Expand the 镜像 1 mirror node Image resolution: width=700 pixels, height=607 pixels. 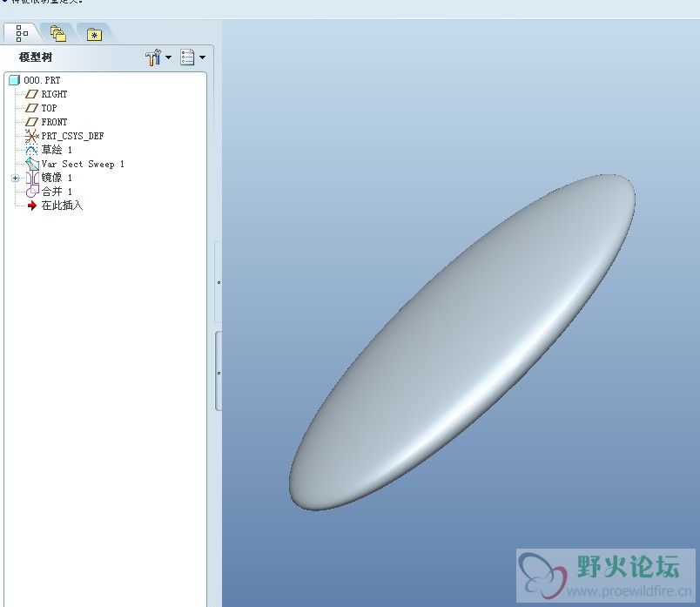point(15,179)
